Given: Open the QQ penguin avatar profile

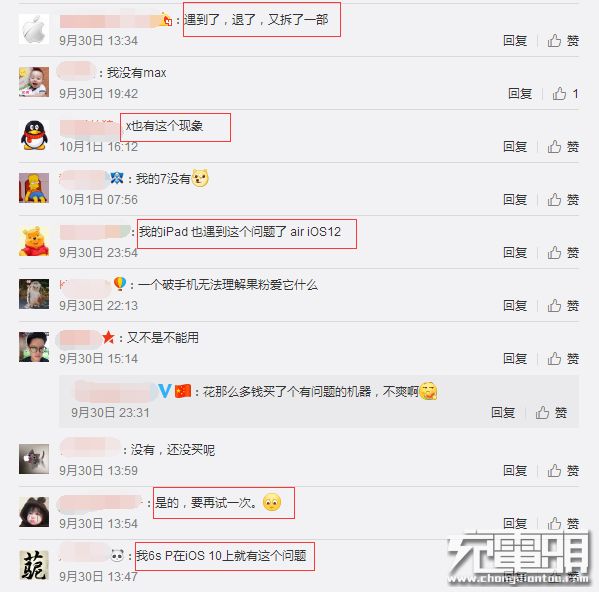Looking at the screenshot, I should coord(34,135).
